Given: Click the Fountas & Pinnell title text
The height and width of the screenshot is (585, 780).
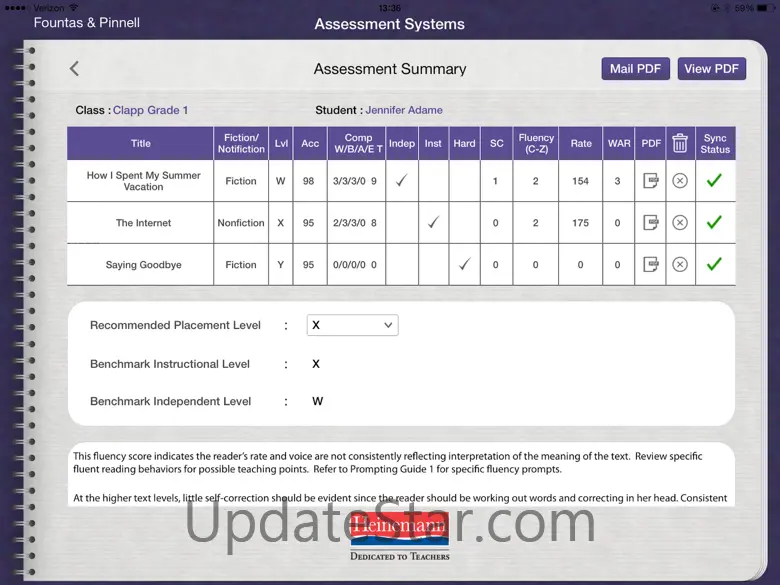Looking at the screenshot, I should tap(87, 22).
